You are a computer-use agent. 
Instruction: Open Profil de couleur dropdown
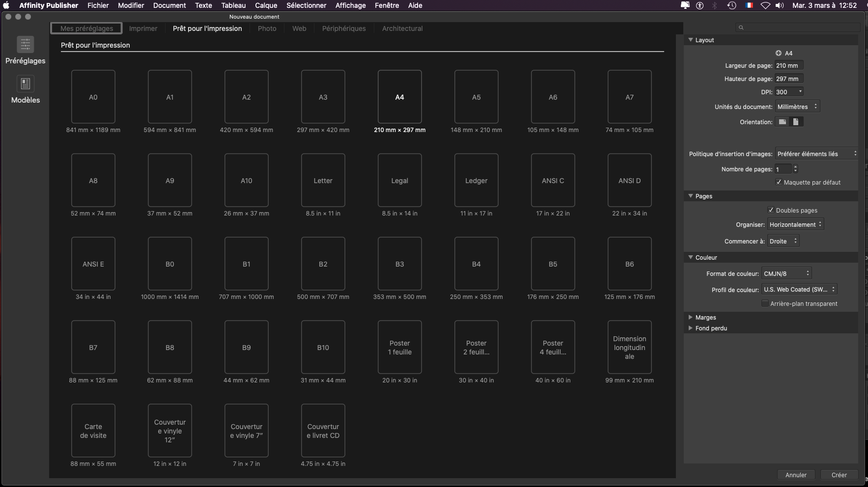point(799,289)
